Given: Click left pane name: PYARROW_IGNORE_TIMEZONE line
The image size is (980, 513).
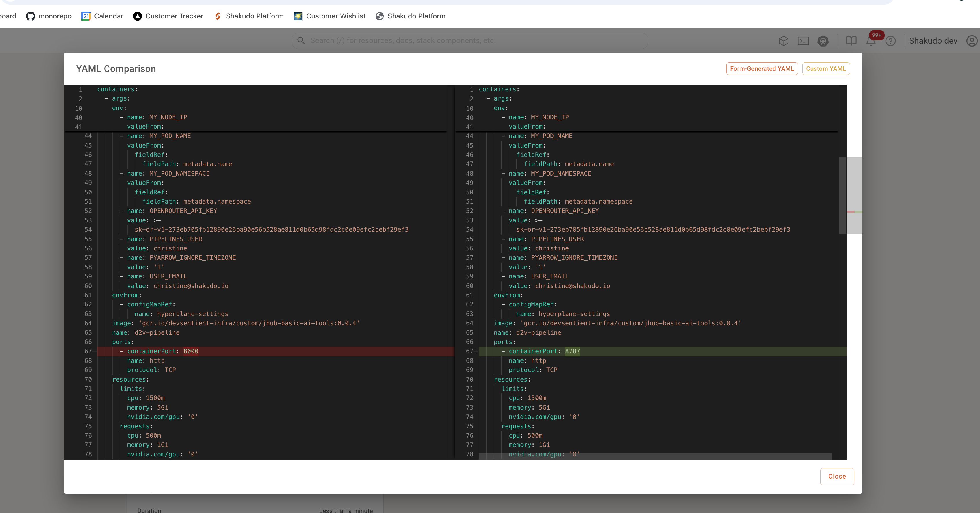Looking at the screenshot, I should click(178, 257).
